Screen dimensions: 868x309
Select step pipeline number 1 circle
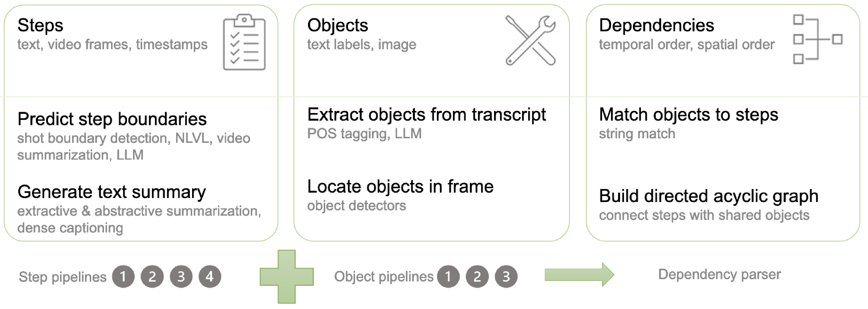click(x=123, y=277)
